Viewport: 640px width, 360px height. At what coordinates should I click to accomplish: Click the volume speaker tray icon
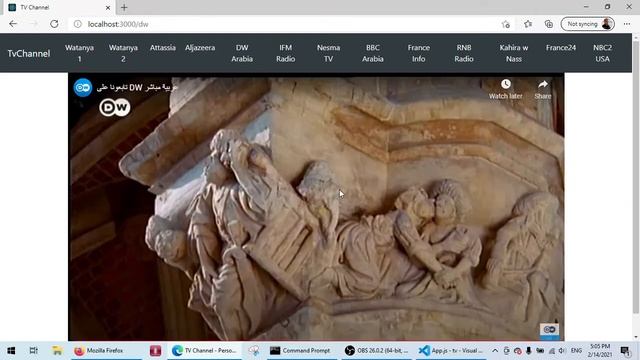[x=562, y=351]
